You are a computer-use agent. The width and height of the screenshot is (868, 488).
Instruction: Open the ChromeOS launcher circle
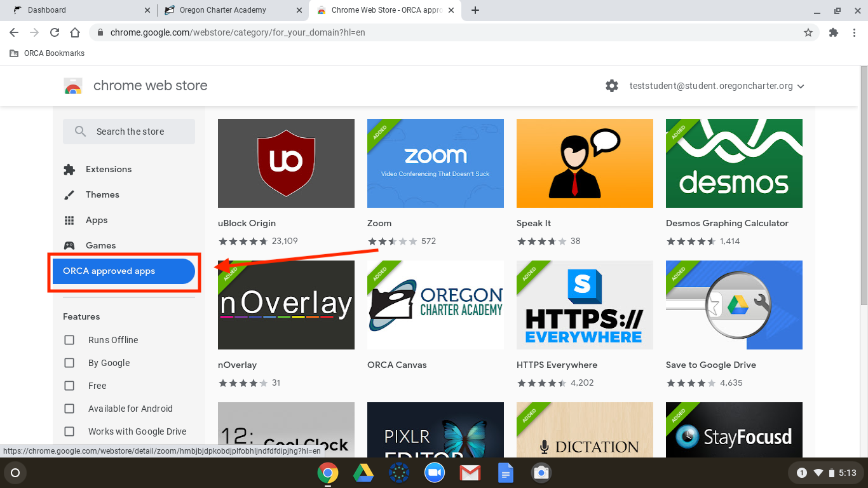click(15, 473)
